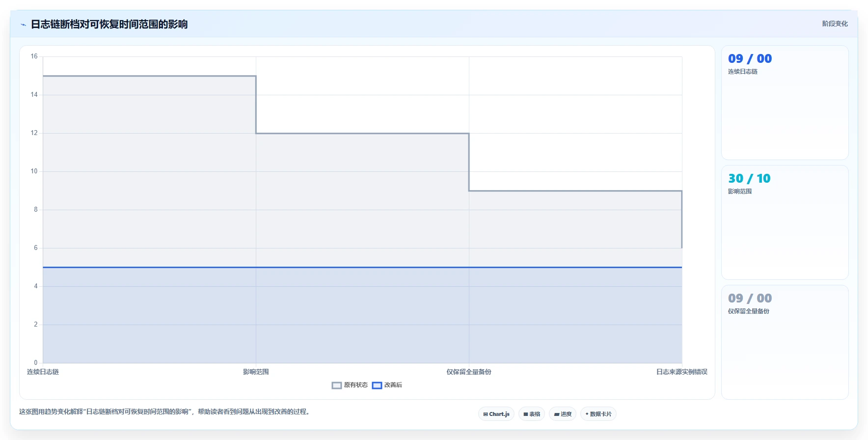Click the blue 改善后 legend color box
Viewport: 868px width, 440px height.
tap(377, 385)
